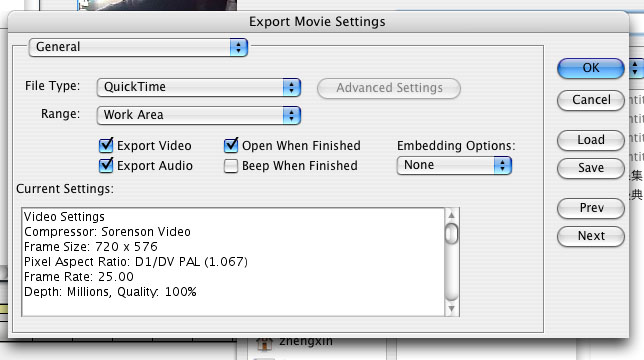
Task: Click the Save settings button
Action: click(x=591, y=168)
